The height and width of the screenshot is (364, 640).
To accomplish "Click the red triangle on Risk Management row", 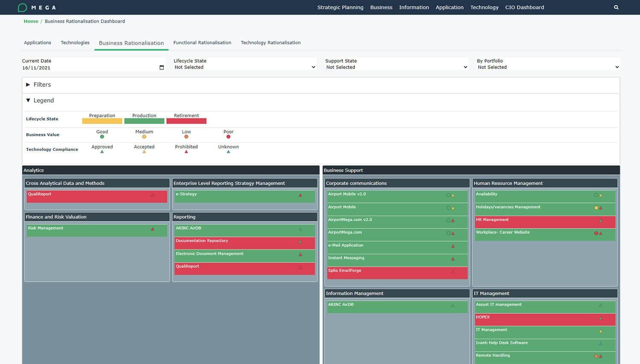I will (152, 229).
